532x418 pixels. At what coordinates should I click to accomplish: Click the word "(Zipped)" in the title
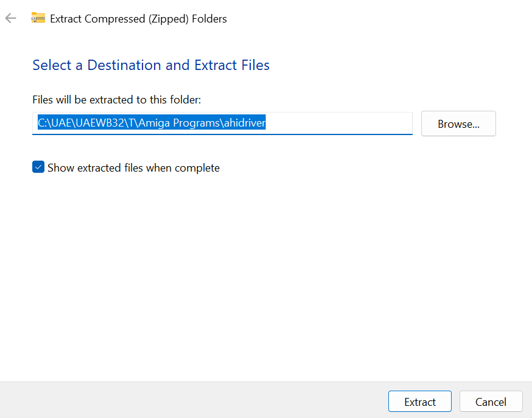point(169,19)
